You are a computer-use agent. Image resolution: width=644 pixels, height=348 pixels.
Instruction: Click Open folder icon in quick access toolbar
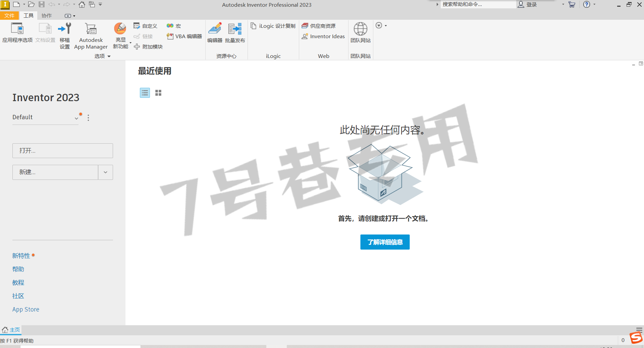[31, 4]
